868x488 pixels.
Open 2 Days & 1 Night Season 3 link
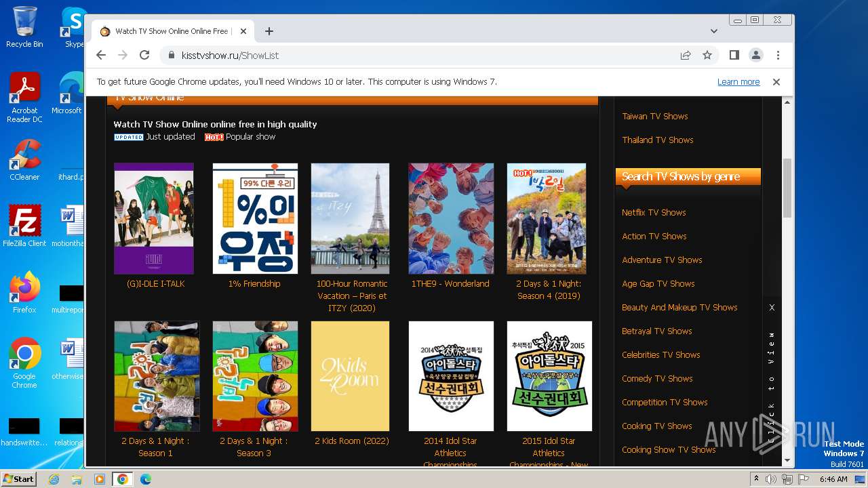point(254,447)
